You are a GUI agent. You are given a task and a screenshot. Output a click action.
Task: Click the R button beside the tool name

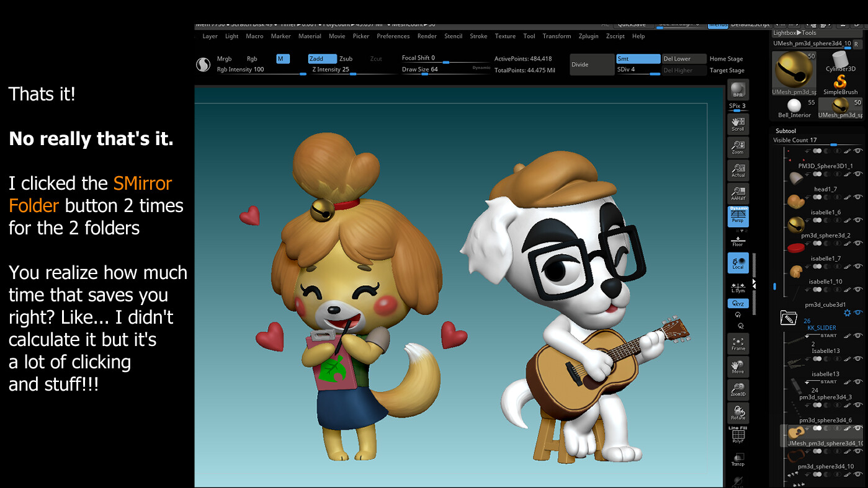coord(857,44)
